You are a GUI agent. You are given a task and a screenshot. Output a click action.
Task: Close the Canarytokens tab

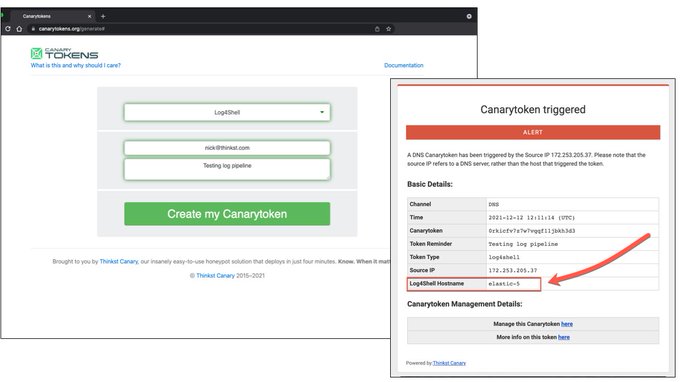pos(89,16)
